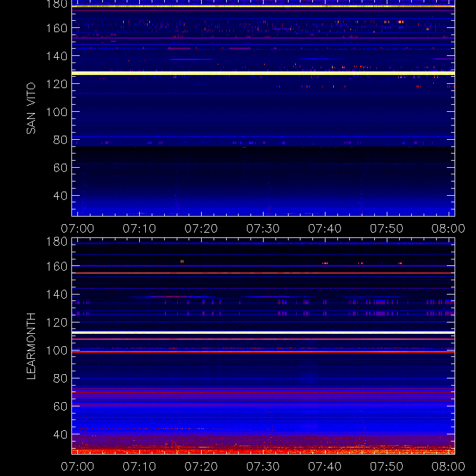Pick the 40 frequency label on San Vito axis
Viewport: 476px width, 476px height.
coord(60,196)
